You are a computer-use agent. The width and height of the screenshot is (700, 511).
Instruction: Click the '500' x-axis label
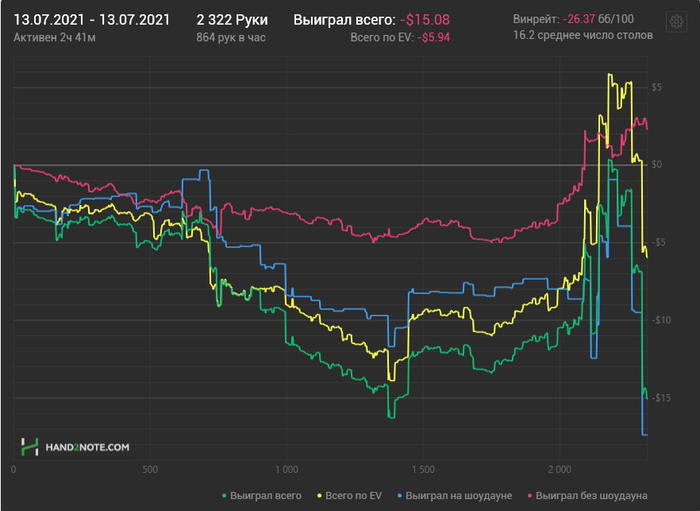pos(150,469)
